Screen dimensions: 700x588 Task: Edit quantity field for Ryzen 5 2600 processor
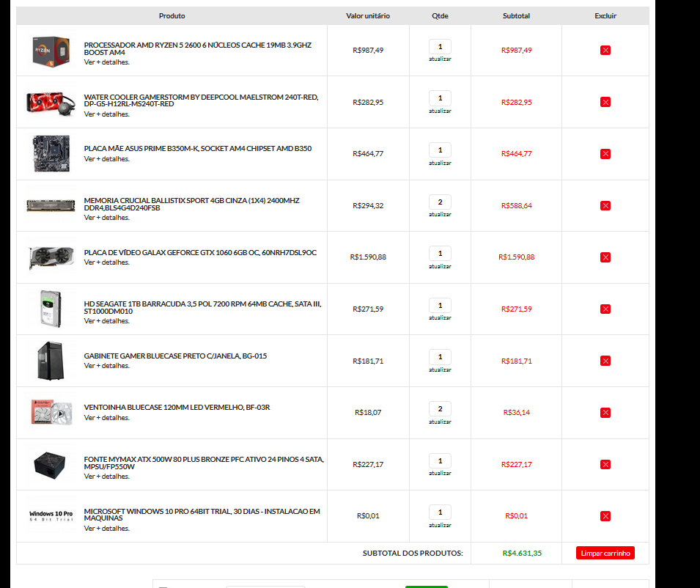tap(440, 46)
